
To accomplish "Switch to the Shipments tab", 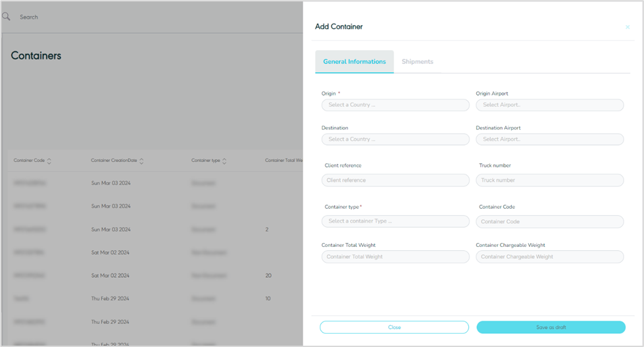I will (x=417, y=61).
